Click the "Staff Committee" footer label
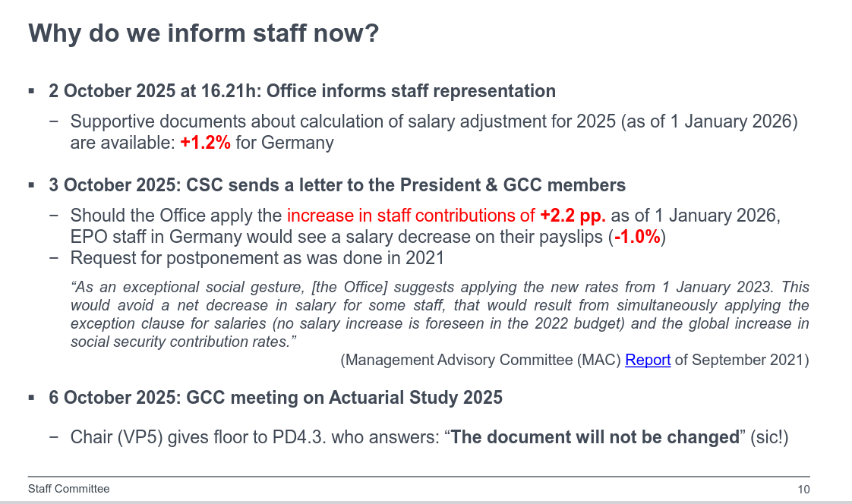Screen dimensions: 852x504 [x=68, y=489]
